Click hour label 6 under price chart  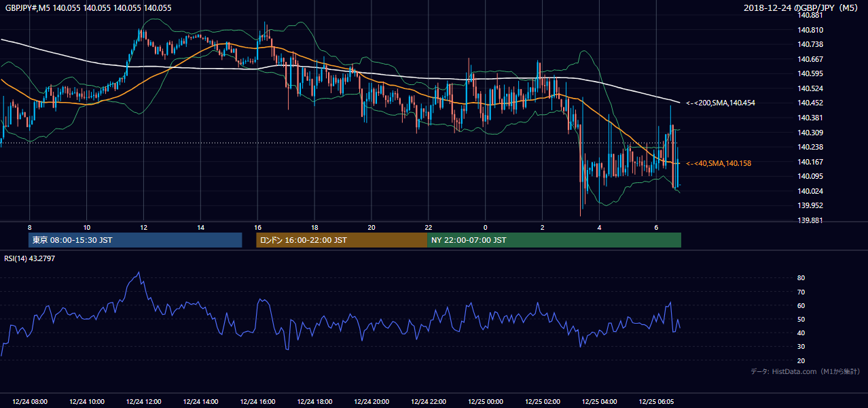coord(656,227)
